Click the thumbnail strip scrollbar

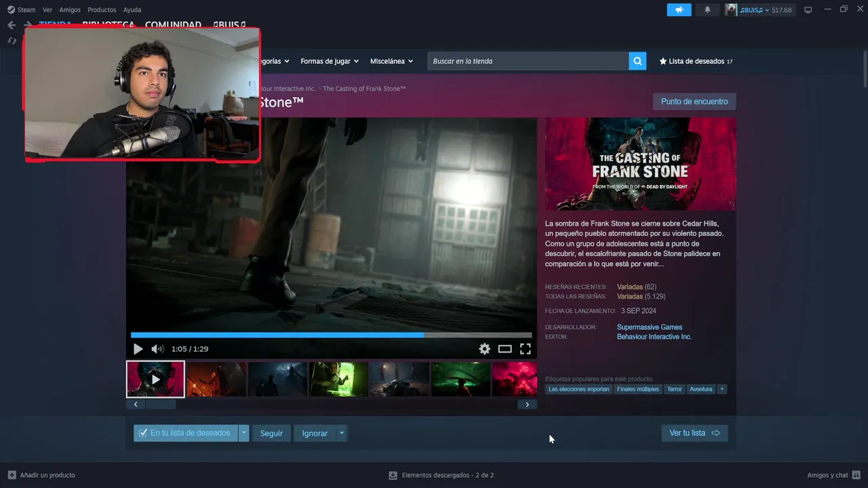click(x=161, y=405)
